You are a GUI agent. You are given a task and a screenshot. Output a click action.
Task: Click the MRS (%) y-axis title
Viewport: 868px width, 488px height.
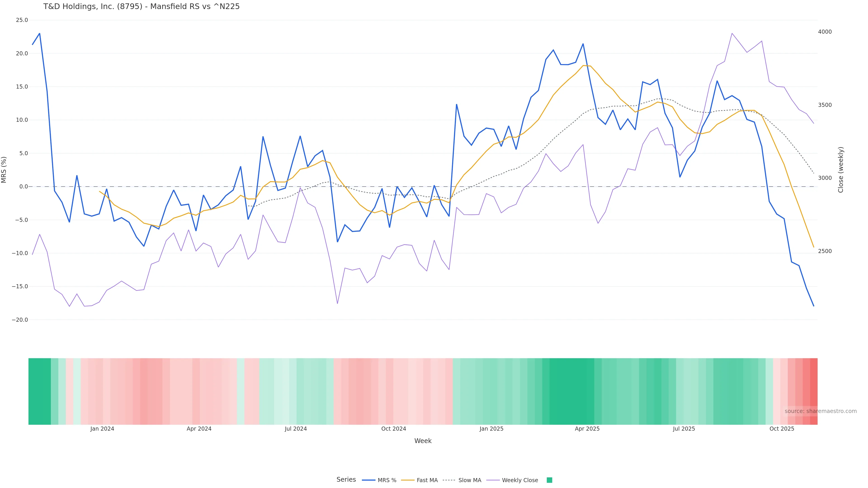4,170
